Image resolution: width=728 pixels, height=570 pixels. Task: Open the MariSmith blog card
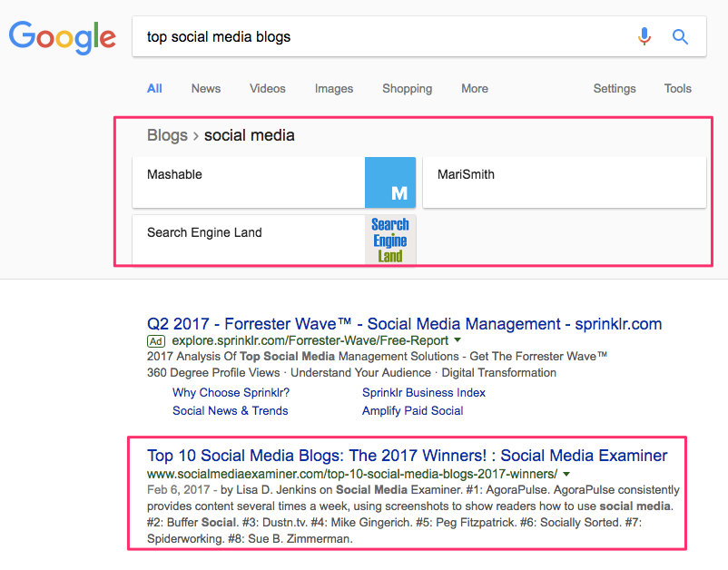(565, 182)
